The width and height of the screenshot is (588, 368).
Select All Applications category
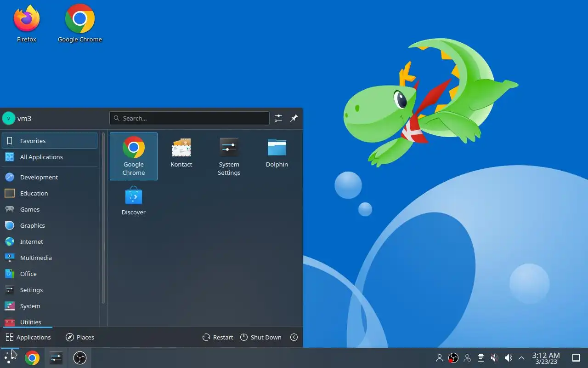[x=50, y=157]
